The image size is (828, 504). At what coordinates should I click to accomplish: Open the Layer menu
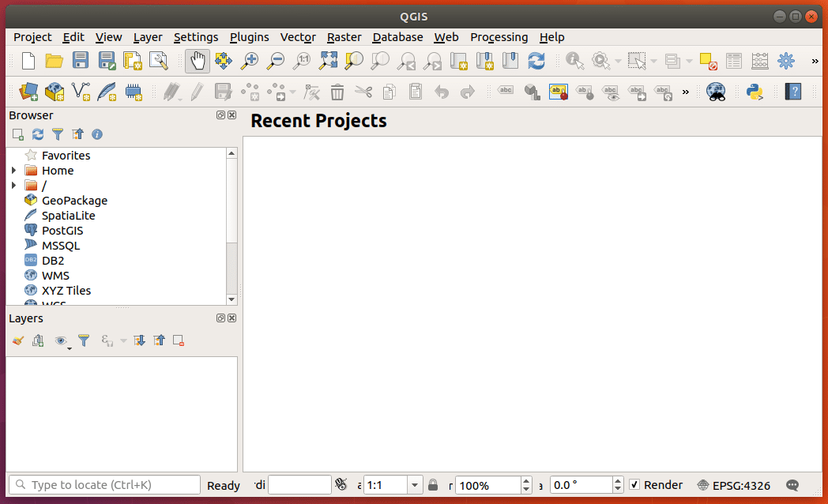tap(147, 37)
